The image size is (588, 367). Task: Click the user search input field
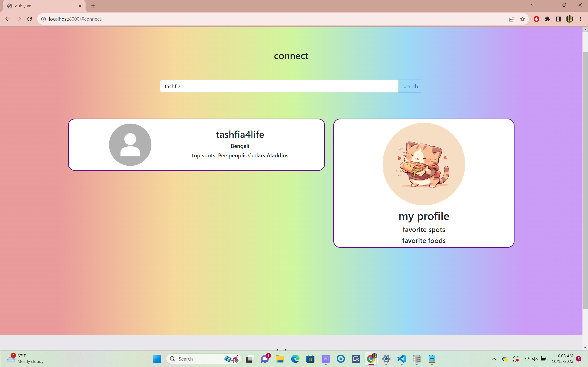pos(279,86)
